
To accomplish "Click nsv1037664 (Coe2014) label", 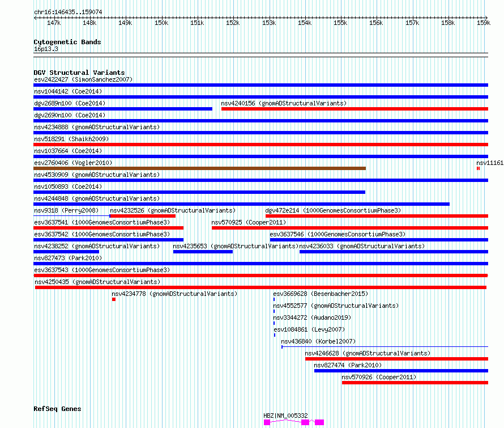I will 68,151.
